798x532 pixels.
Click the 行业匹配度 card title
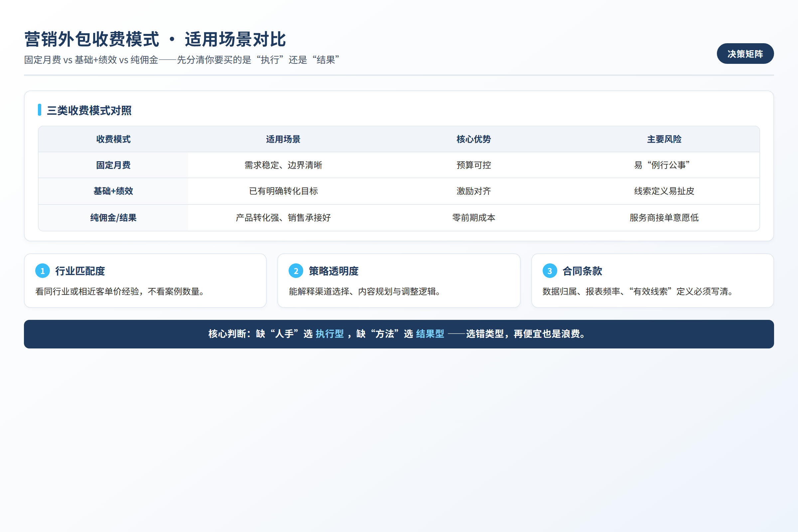(x=80, y=271)
